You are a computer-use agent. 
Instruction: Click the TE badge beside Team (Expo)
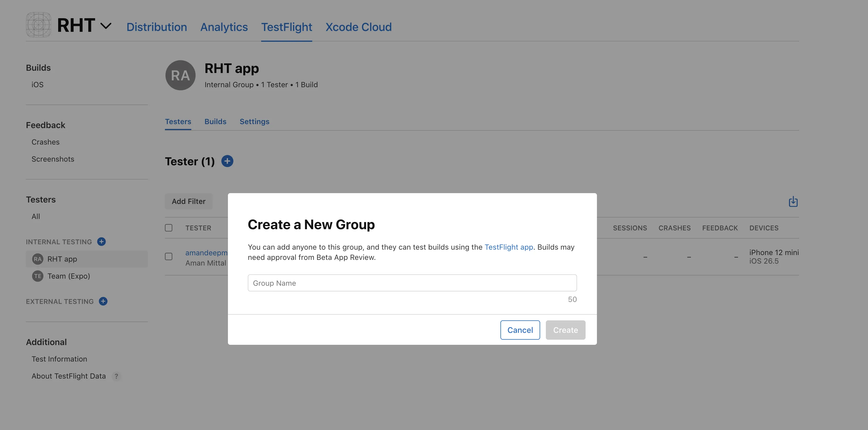(x=37, y=276)
